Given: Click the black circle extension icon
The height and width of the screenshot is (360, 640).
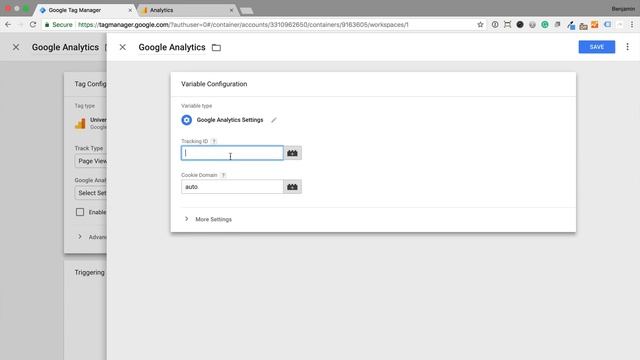Looking at the screenshot, I should (520, 25).
